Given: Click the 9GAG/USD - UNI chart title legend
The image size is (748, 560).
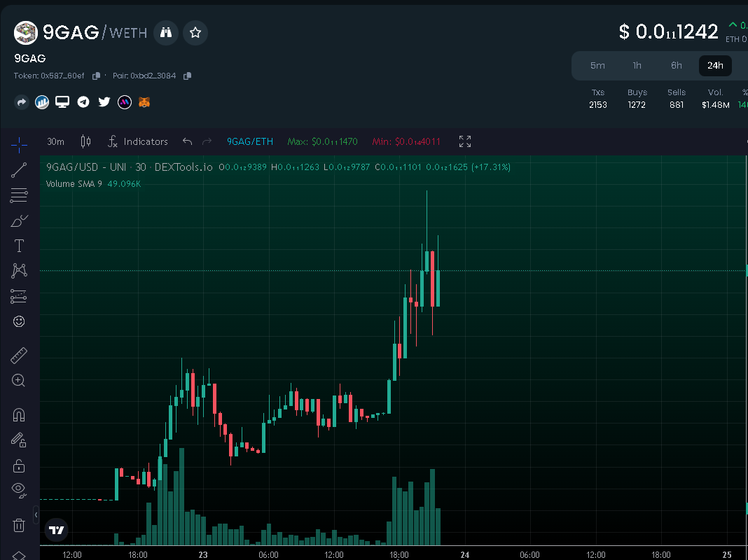Looking at the screenshot, I should click(x=130, y=167).
